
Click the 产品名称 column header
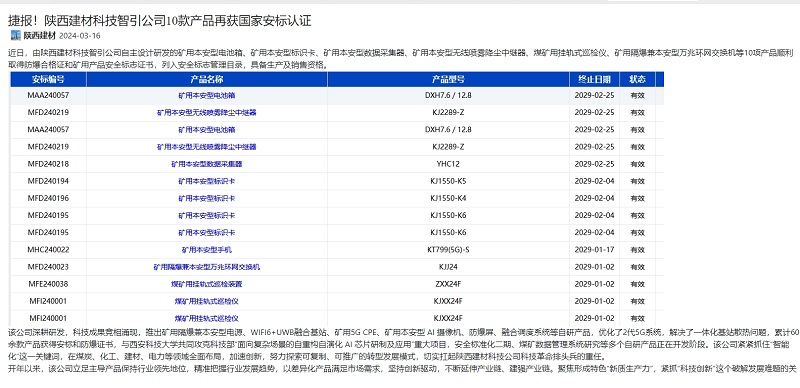[207, 79]
